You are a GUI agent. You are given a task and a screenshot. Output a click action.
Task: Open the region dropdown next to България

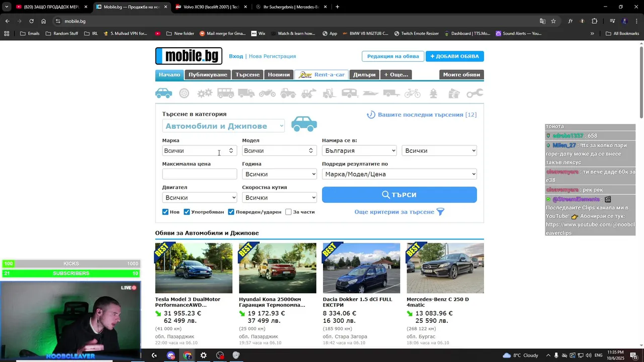coord(439,150)
